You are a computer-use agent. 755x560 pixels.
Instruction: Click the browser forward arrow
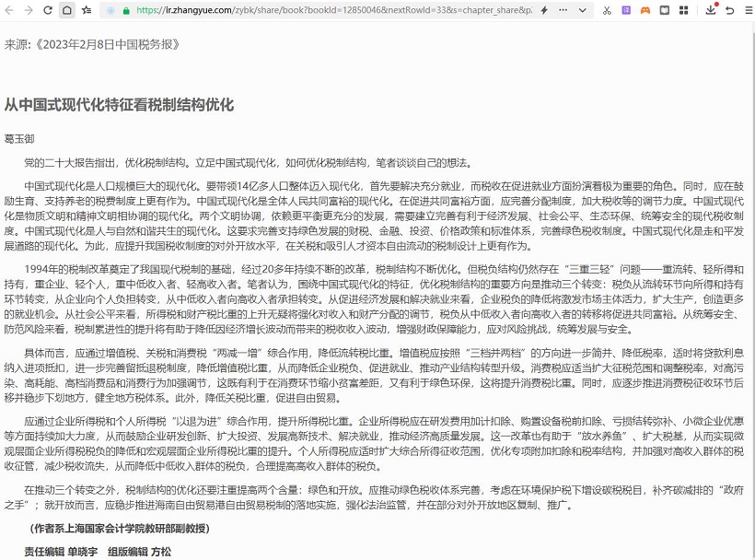coord(27,10)
